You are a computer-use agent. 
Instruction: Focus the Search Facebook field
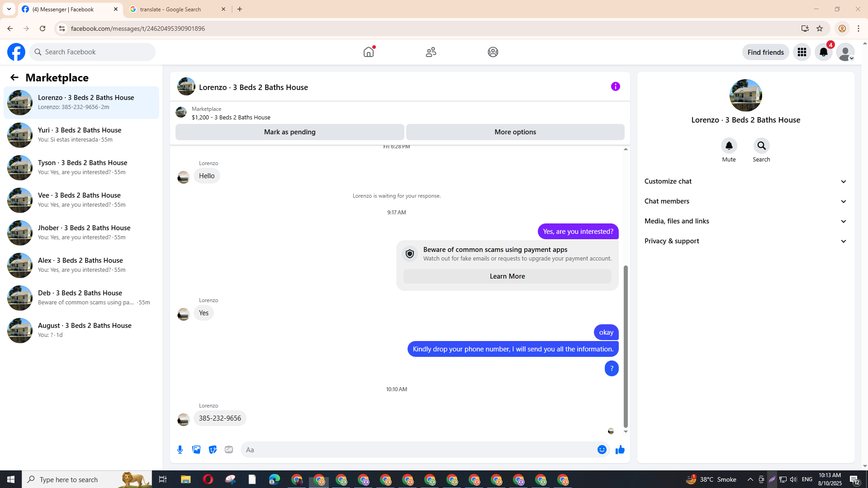pyautogui.click(x=93, y=52)
